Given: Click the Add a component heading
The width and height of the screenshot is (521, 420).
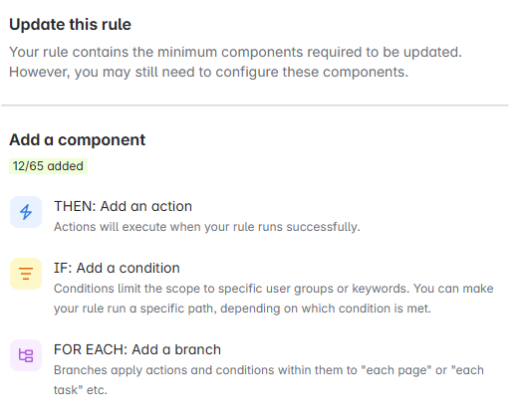Looking at the screenshot, I should 77,139.
